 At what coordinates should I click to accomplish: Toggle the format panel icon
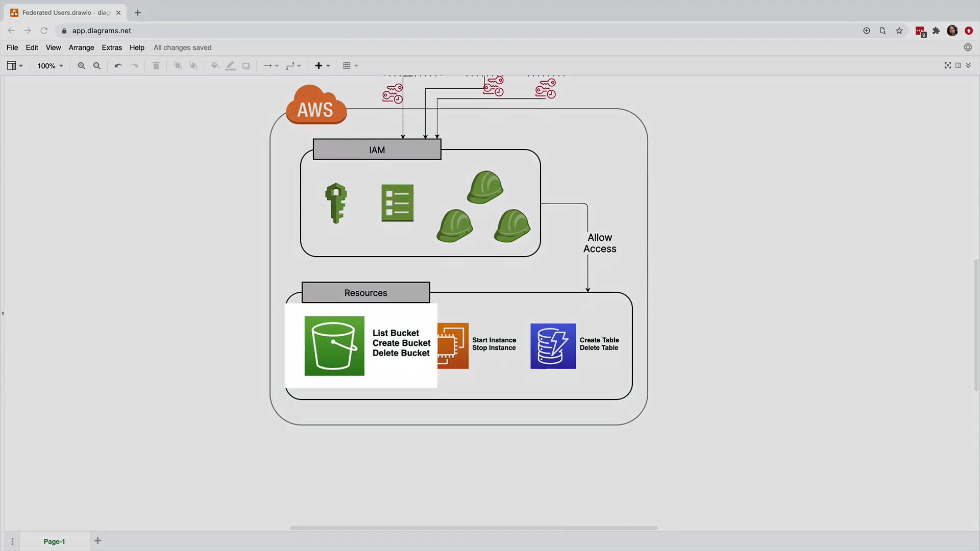958,65
